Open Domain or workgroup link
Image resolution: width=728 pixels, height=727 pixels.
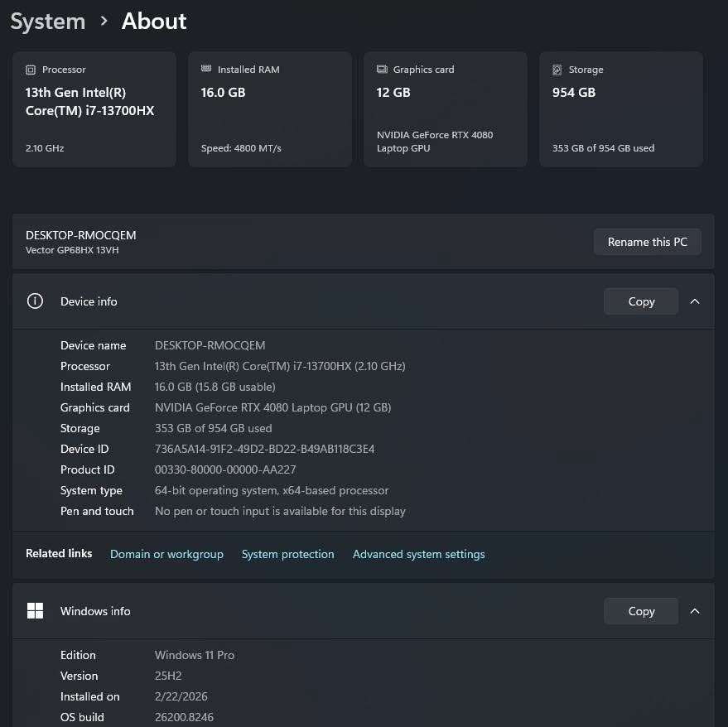[x=166, y=554]
